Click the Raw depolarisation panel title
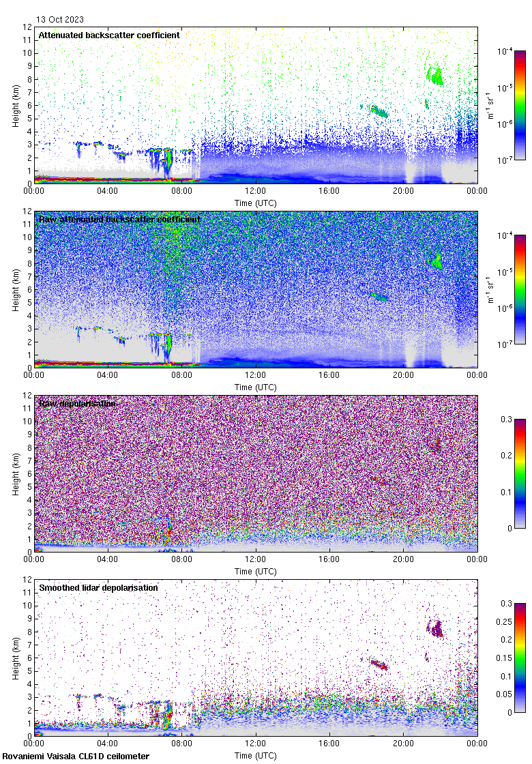532x764 pixels. pyautogui.click(x=78, y=403)
